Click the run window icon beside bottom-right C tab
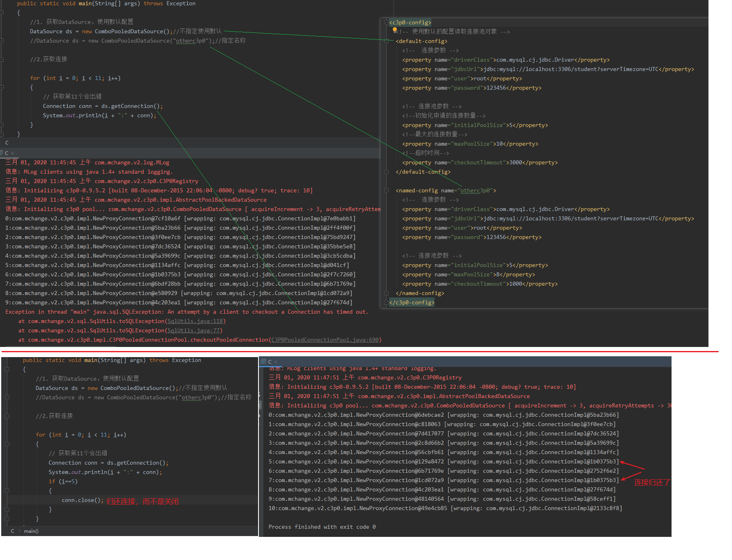The image size is (732, 560). [263, 362]
